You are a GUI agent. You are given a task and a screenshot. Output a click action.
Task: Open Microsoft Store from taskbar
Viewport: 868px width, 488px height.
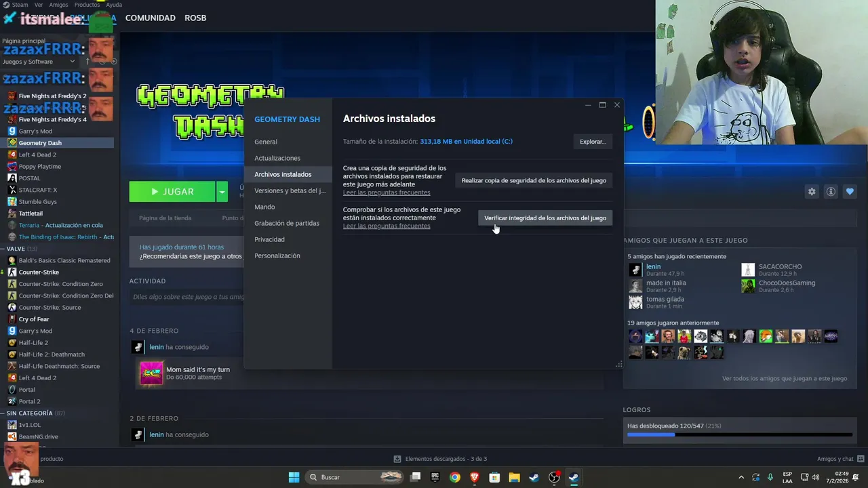(x=494, y=477)
